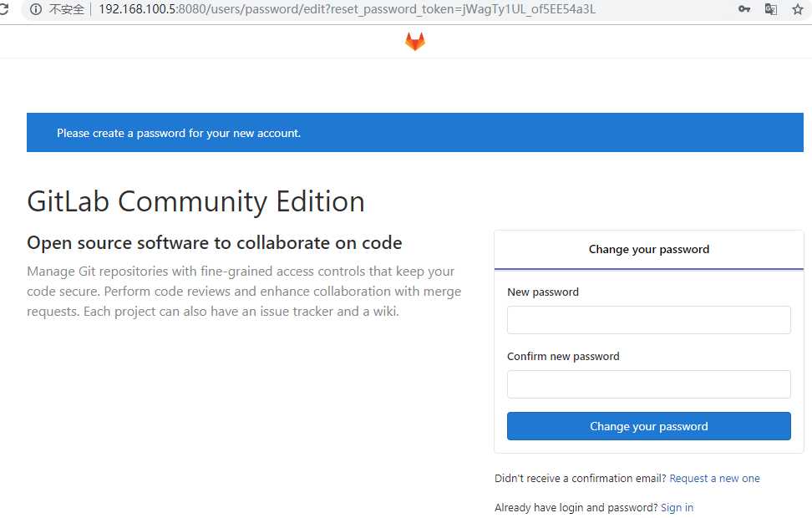
Task: Click 'Didn't receive a confirmation email?' text
Action: point(580,478)
